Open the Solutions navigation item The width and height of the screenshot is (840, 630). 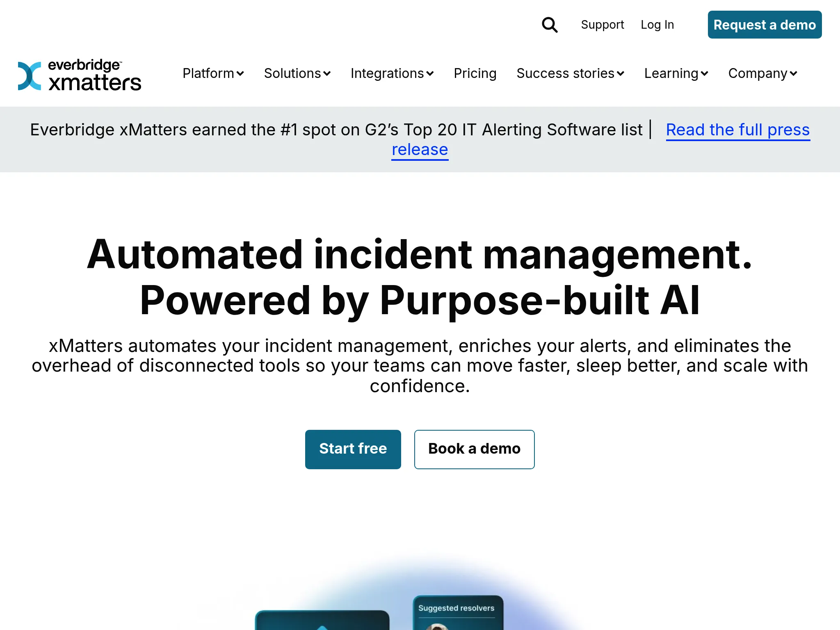click(292, 73)
